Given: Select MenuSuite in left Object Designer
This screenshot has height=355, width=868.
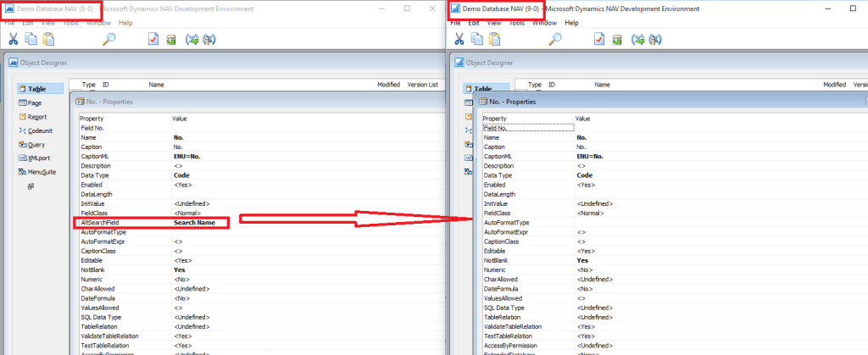Looking at the screenshot, I should click(42, 172).
